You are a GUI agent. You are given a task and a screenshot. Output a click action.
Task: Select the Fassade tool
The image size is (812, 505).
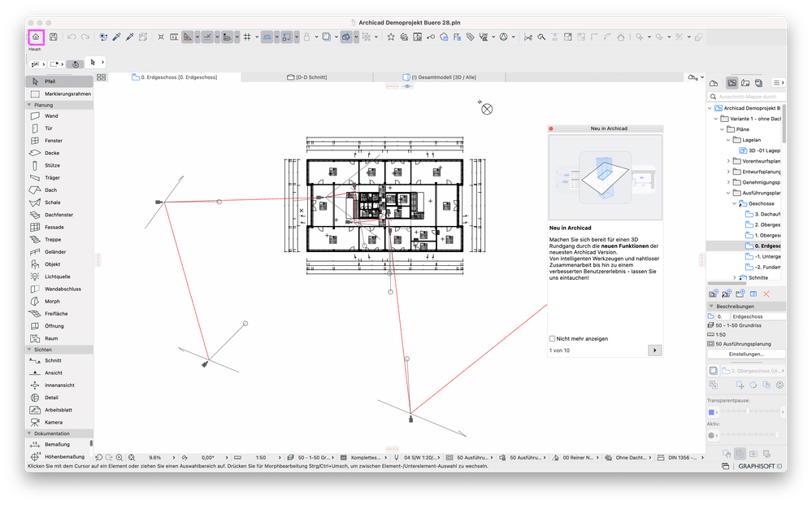tap(59, 228)
